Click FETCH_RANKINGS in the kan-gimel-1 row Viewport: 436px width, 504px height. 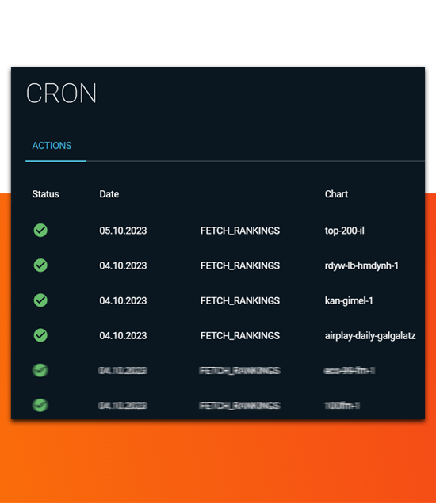click(x=240, y=301)
